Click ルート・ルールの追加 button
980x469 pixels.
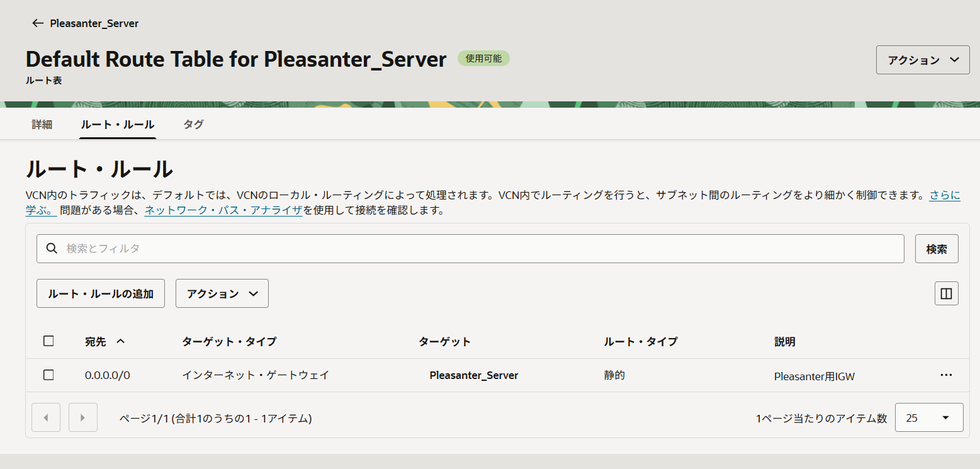pos(101,293)
